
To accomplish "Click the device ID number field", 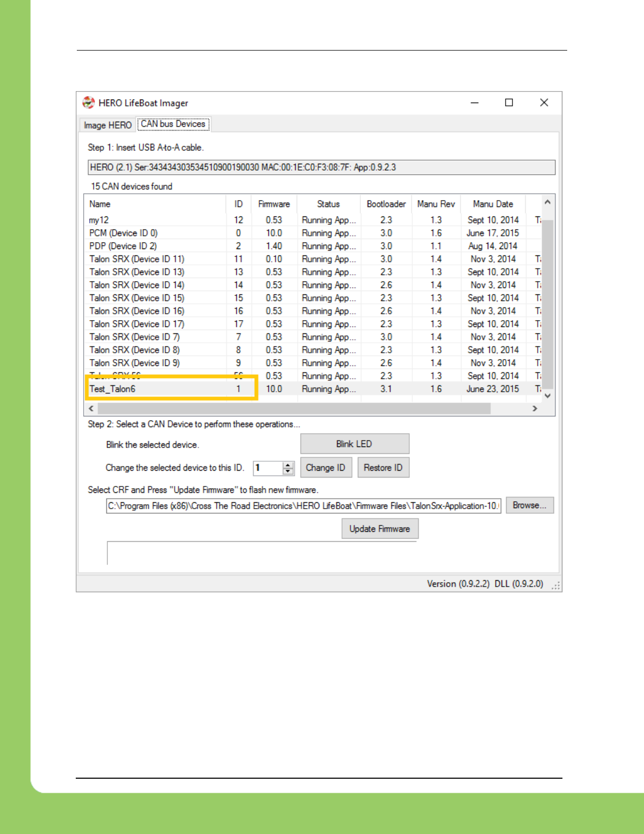I will (x=268, y=468).
